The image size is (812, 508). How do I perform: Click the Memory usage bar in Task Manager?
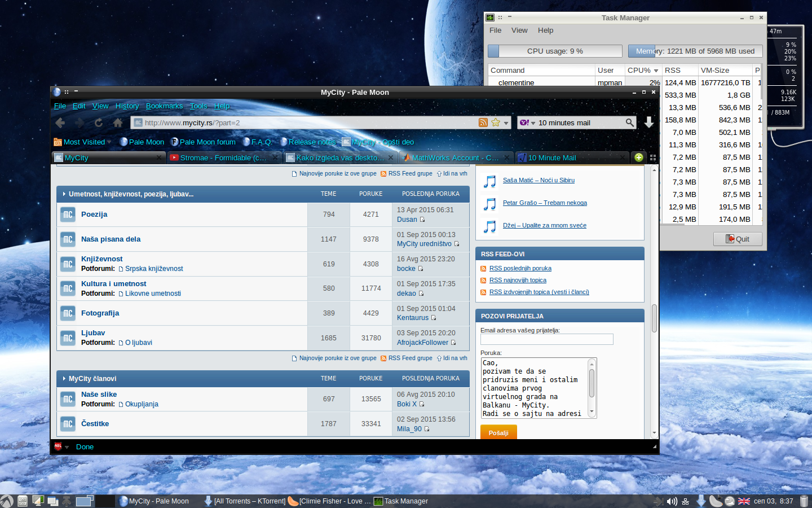pos(695,51)
